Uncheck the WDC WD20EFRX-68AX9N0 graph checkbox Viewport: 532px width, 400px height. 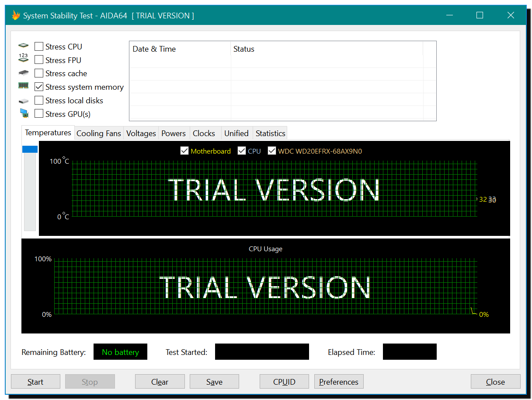pyautogui.click(x=272, y=151)
